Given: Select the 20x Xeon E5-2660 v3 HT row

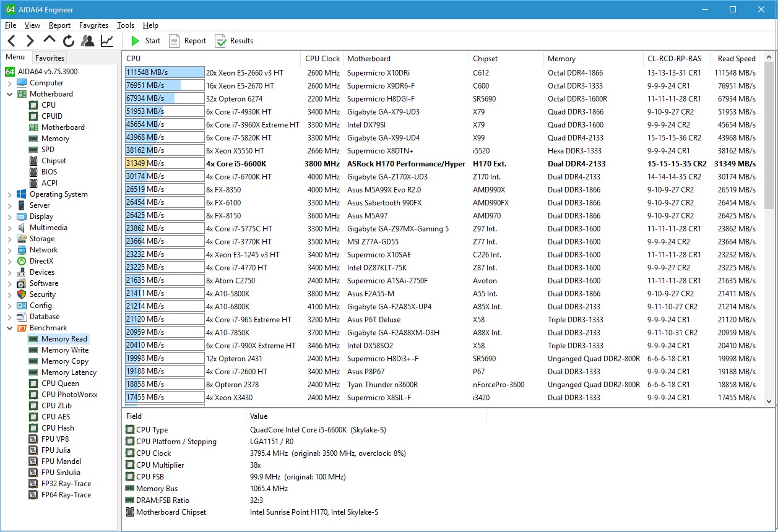Looking at the screenshot, I should tap(442, 72).
